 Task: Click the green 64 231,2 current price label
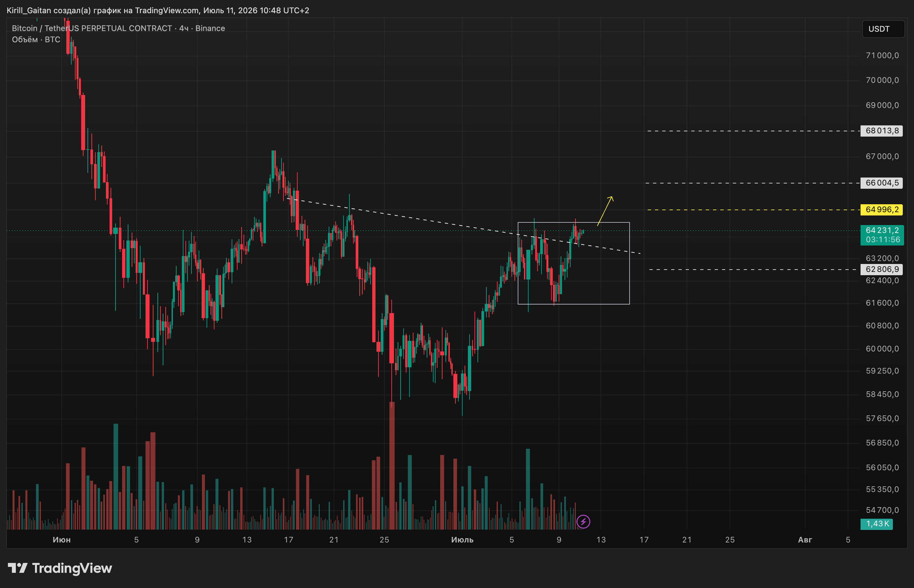pos(882,230)
